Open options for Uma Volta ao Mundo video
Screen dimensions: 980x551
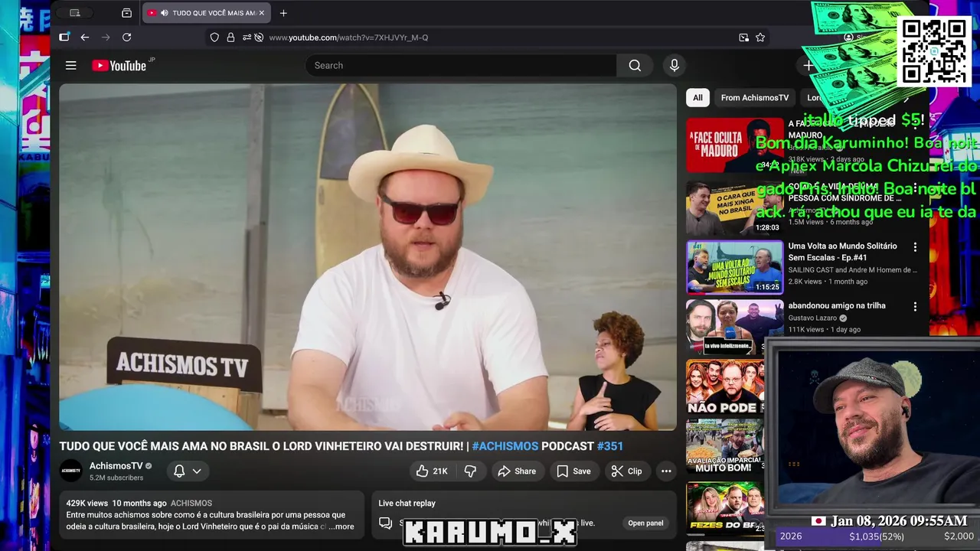pyautogui.click(x=915, y=247)
